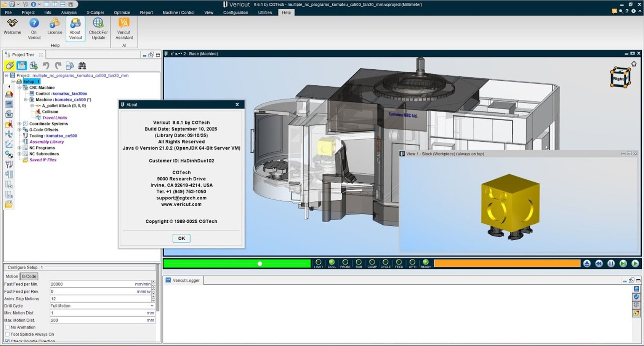Launch the Vericut Assistant AI icon
644x346 pixels.
pyautogui.click(x=124, y=29)
